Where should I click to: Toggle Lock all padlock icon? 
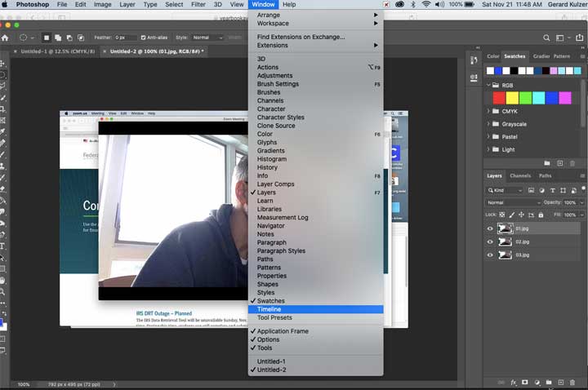pyautogui.click(x=541, y=215)
